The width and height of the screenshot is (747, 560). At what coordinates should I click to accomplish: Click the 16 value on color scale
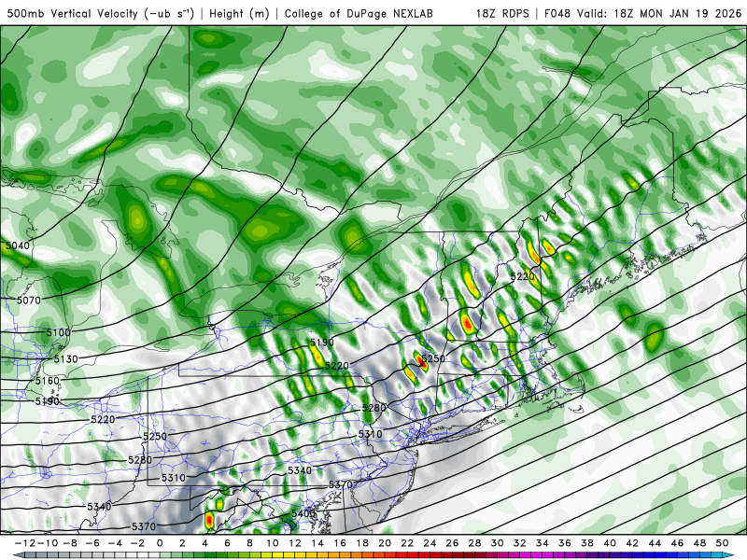[340, 543]
